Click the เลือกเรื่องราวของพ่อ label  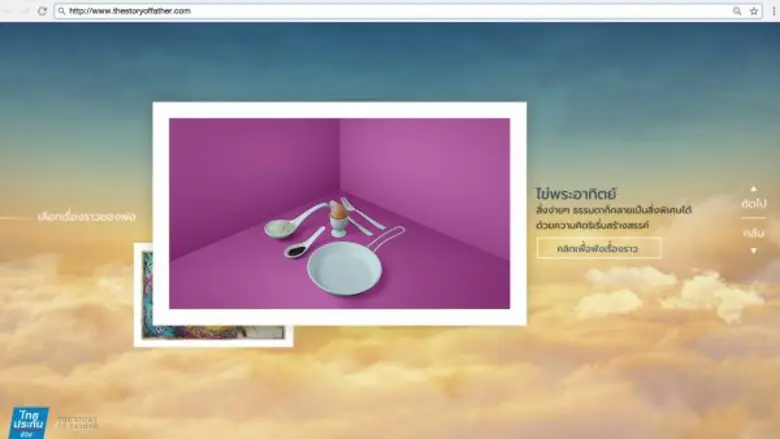tap(86, 216)
